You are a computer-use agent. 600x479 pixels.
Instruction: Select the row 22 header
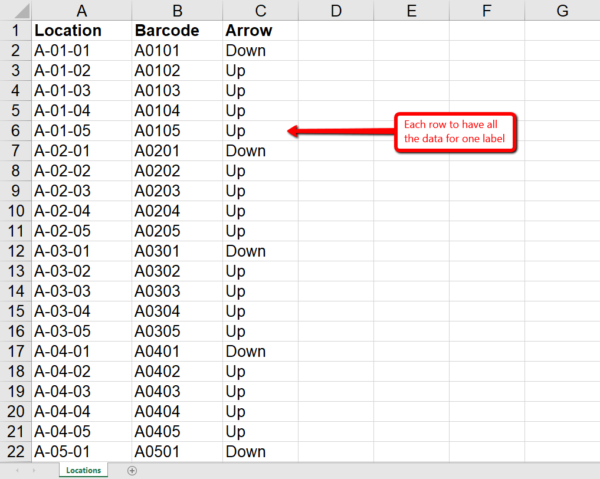(x=15, y=451)
